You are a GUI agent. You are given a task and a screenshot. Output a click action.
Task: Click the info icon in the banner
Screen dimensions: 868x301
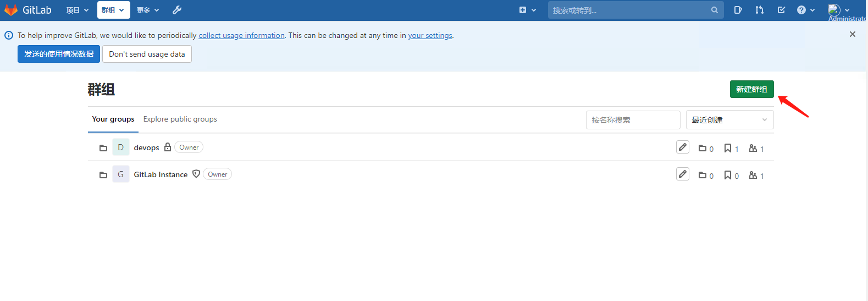point(9,35)
